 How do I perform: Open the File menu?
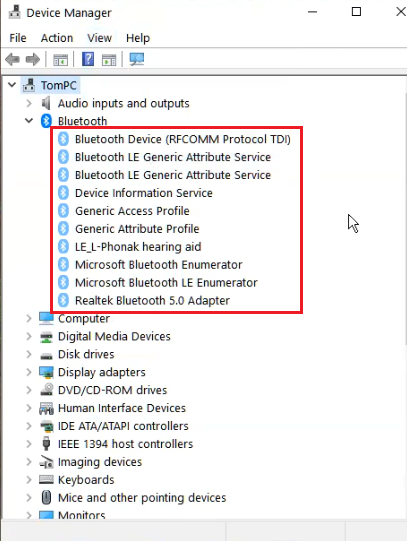tap(18, 38)
